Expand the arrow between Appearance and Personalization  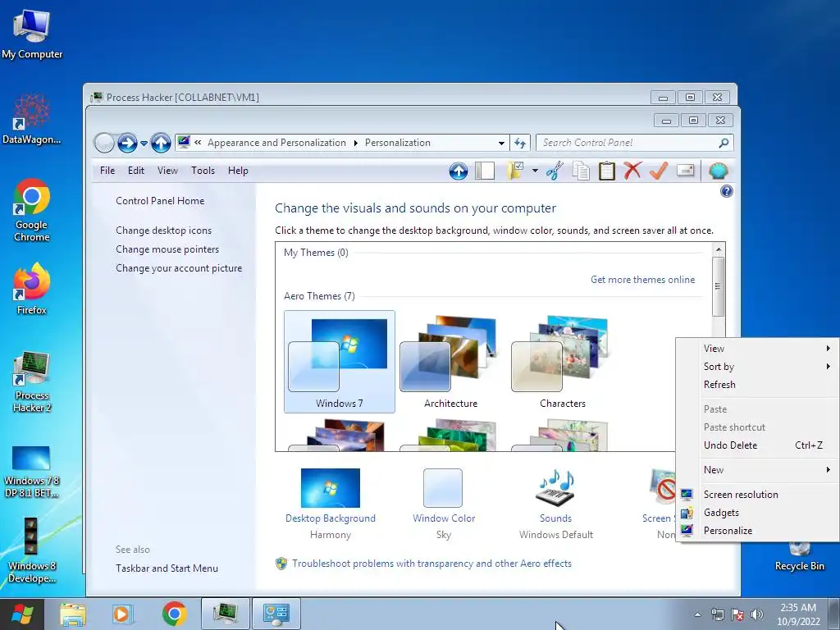coord(356,143)
